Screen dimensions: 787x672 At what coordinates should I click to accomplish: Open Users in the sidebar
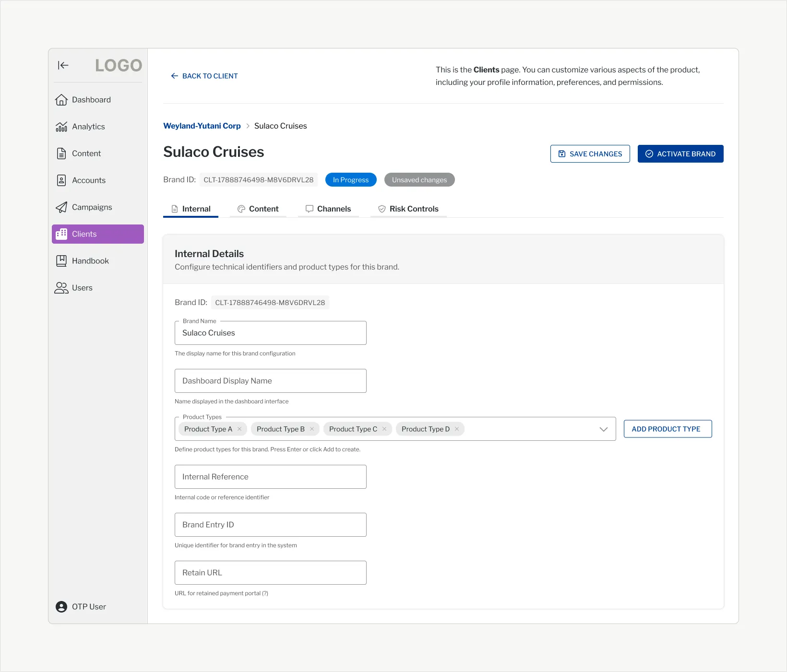pos(98,288)
